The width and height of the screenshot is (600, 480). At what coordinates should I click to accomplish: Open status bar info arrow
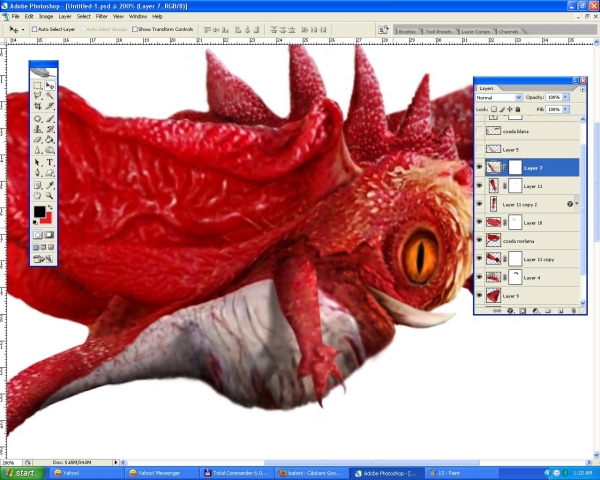click(116, 462)
